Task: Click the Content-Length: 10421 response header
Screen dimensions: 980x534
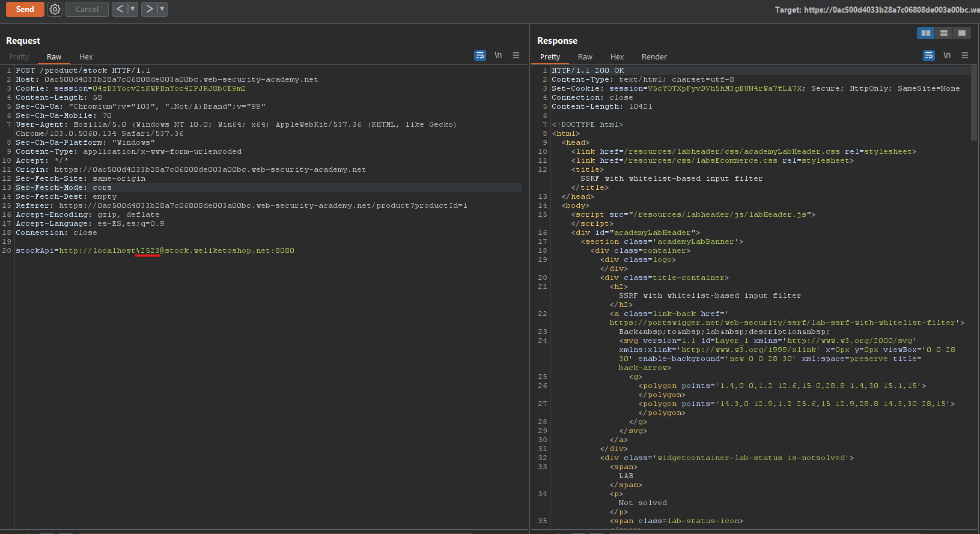Action: pyautogui.click(x=601, y=106)
